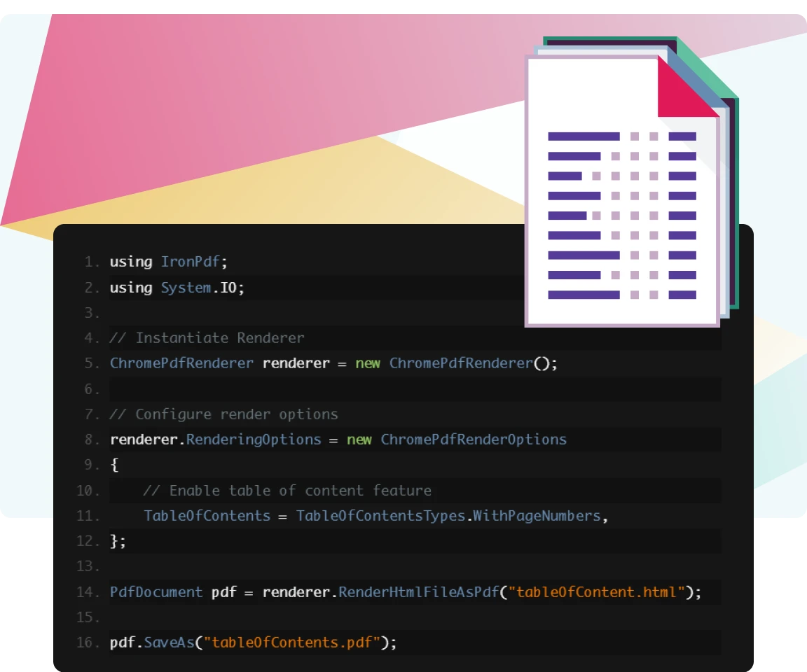Click line number 13 in the gutter

pyautogui.click(x=88, y=566)
